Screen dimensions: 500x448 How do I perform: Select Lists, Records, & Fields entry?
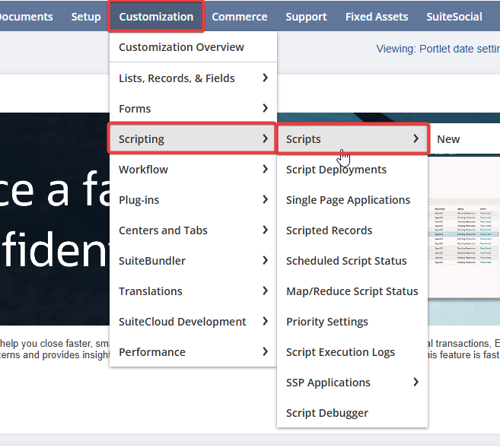(193, 78)
